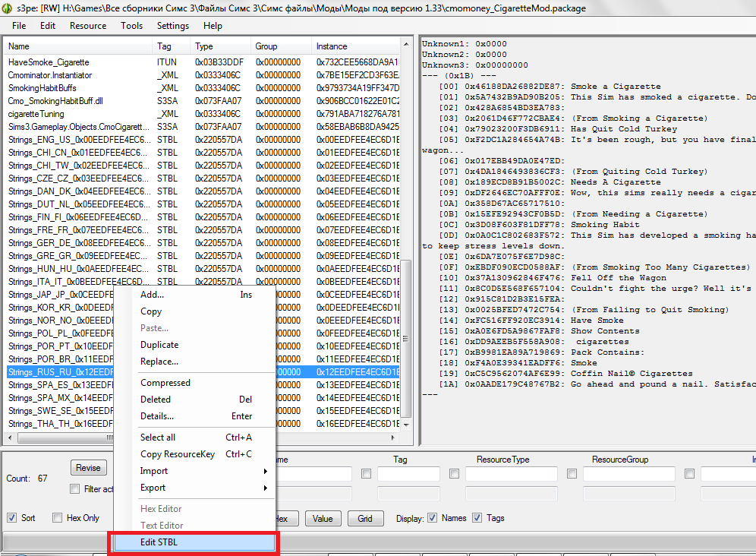Expand the Import submenu

[154, 471]
